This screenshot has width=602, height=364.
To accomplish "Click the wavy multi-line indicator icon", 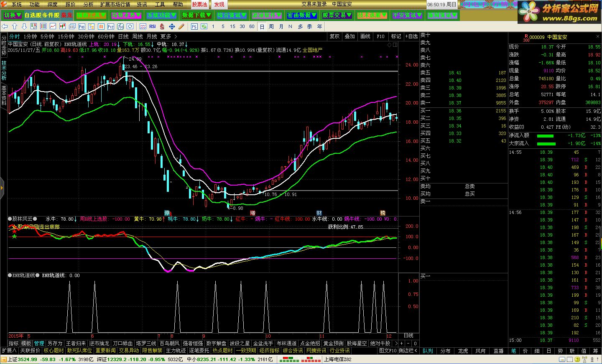I will [x=143, y=26].
